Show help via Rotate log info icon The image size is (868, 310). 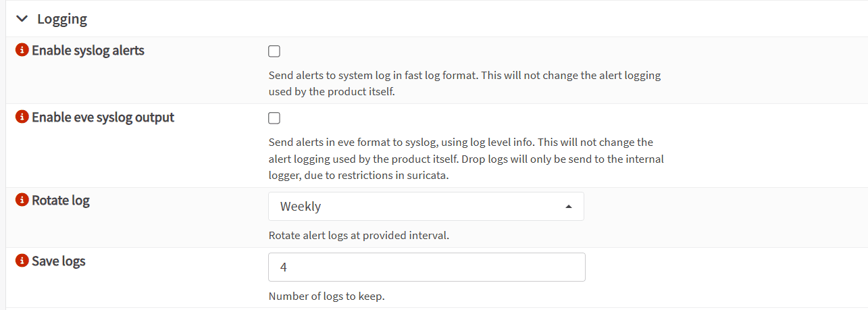point(22,201)
